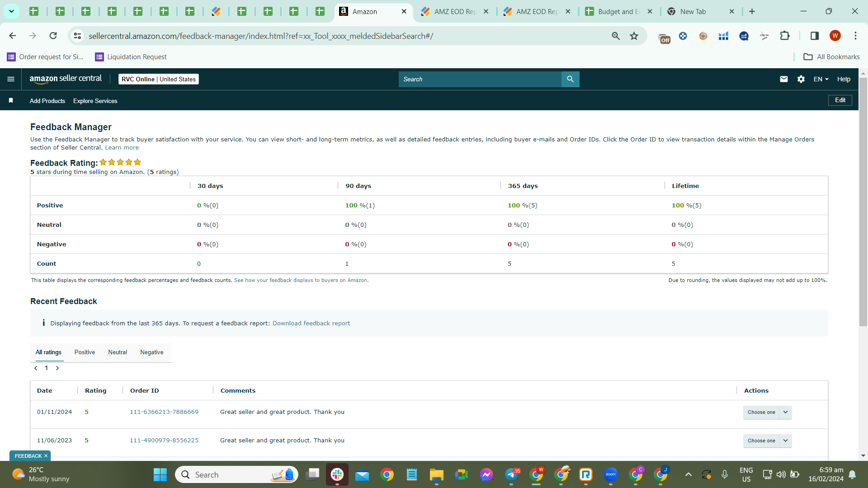Open Chrome three-dot menu
This screenshot has height=488, width=868.
tap(855, 36)
